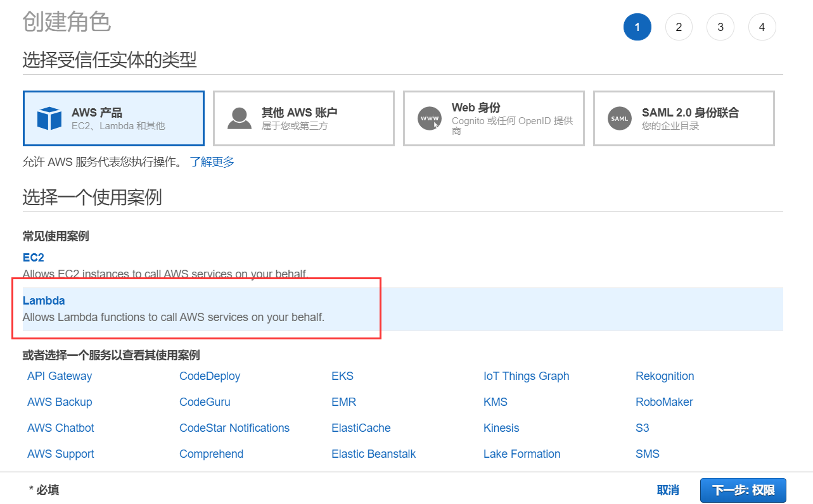Select SMS service
813x504 pixels.
648,454
